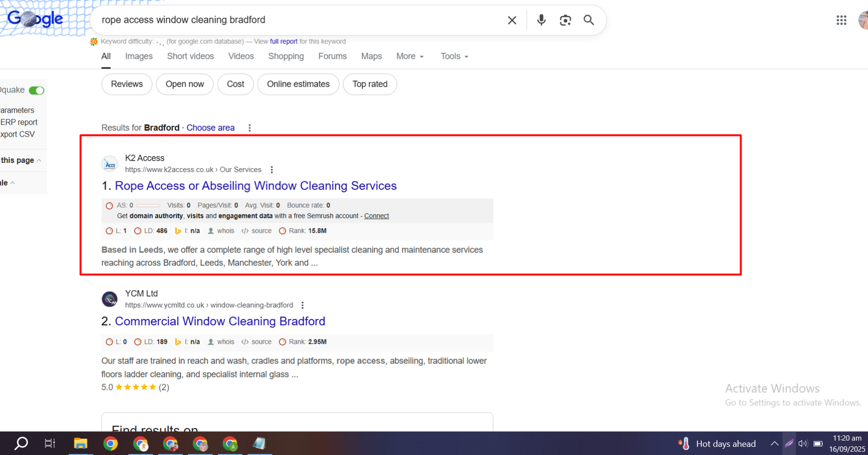The width and height of the screenshot is (868, 455).
Task: Toggle the SEOquake switch off
Action: [x=36, y=91]
